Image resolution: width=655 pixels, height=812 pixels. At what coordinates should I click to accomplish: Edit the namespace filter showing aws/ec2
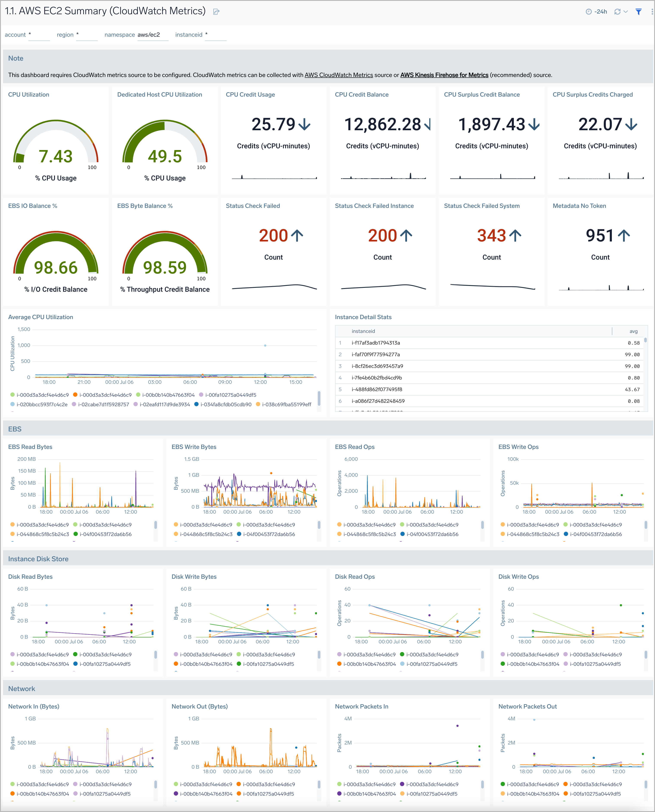point(152,35)
